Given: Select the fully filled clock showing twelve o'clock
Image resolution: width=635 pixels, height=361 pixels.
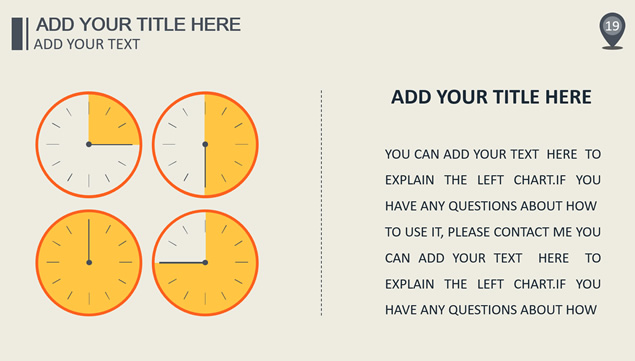Looking at the screenshot, I should click(89, 262).
